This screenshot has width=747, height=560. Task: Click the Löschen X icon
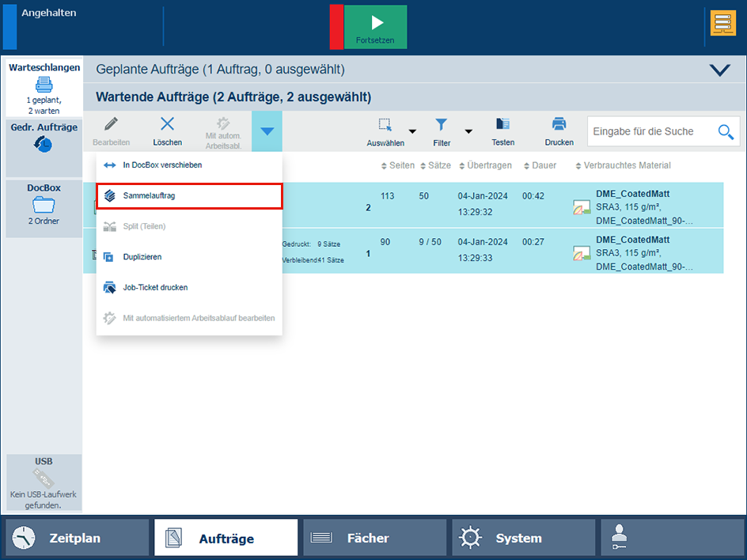point(167,124)
